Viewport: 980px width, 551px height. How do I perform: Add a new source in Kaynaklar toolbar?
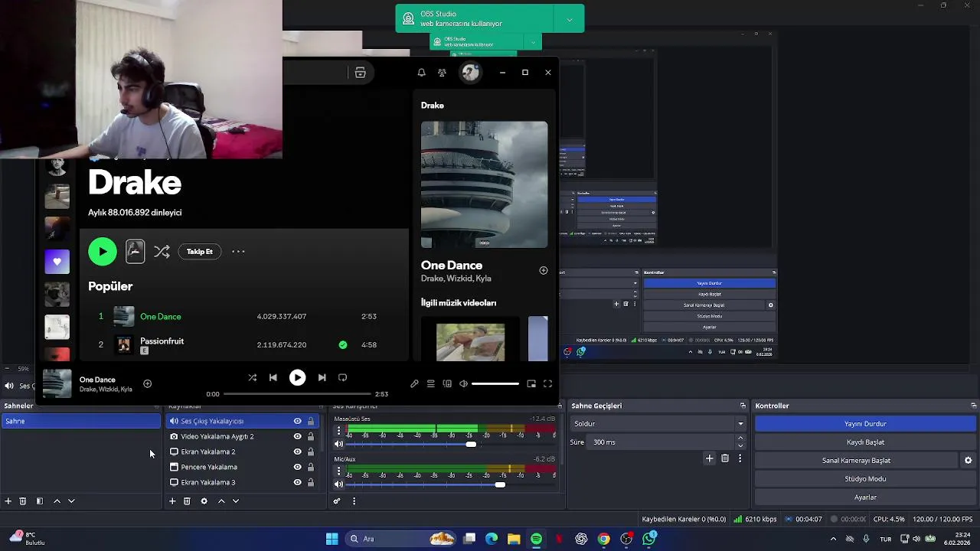172,501
